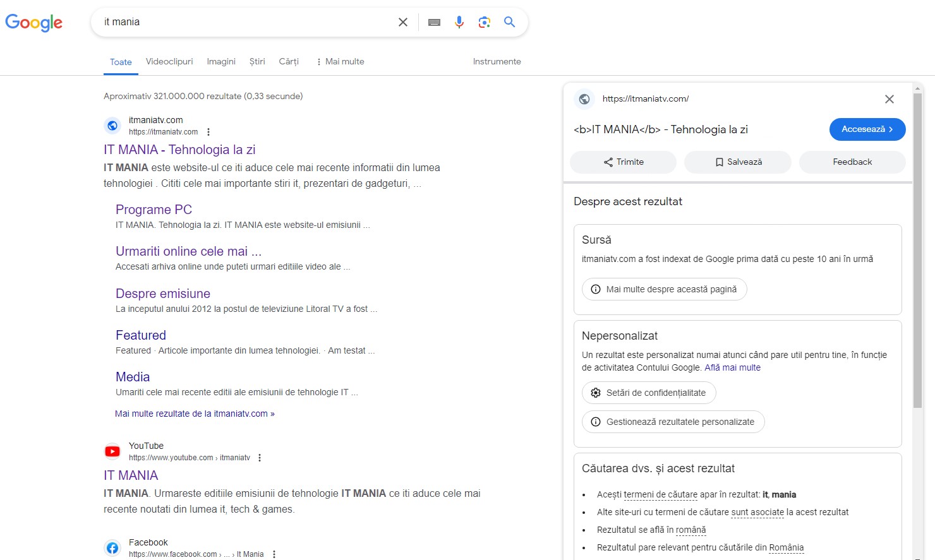Open the Featured sitelink
Screen dimensions: 935x560
141,335
